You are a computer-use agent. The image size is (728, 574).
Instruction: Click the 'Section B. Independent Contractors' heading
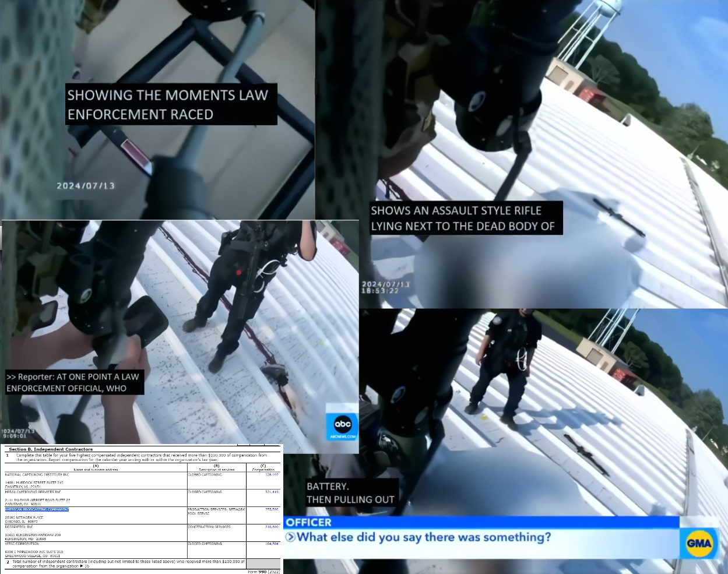tap(51, 449)
